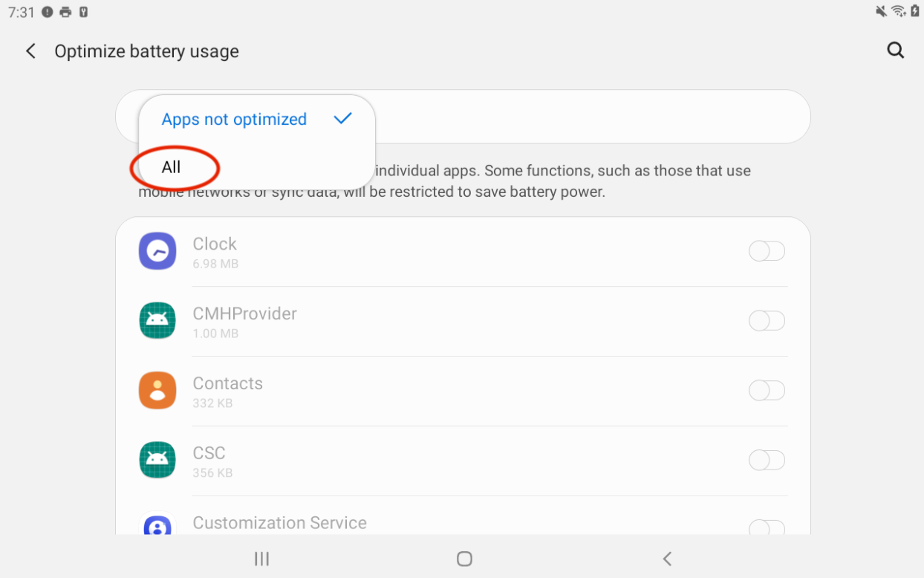Tap the Customization Service app icon

157,526
